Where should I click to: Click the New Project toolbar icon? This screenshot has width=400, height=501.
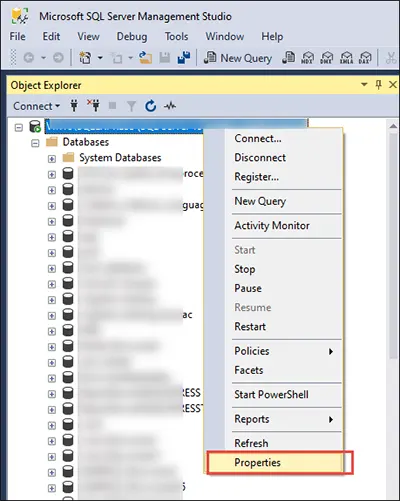point(85,58)
